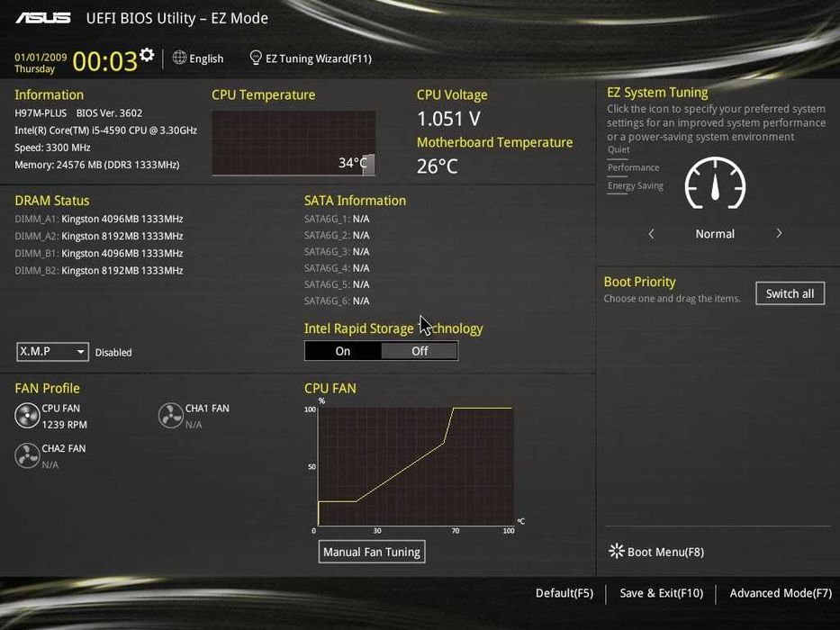Click SATA6G_3 N/A entry
Image resolution: width=840 pixels, height=630 pixels.
tap(337, 252)
